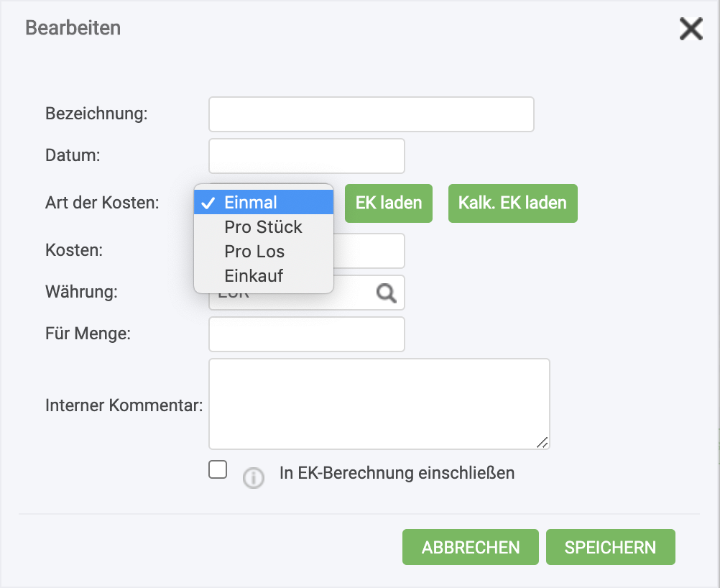Viewport: 720px width, 588px height.
Task: Click inside the Interner Kommentar text area
Action: 379,404
